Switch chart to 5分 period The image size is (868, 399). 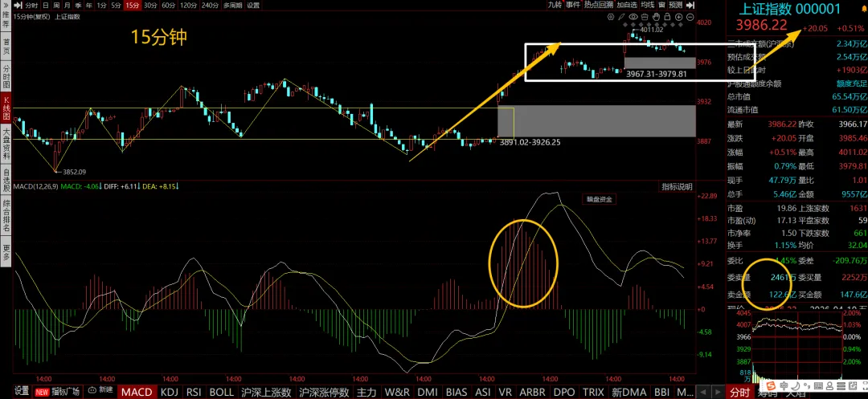[x=116, y=5]
